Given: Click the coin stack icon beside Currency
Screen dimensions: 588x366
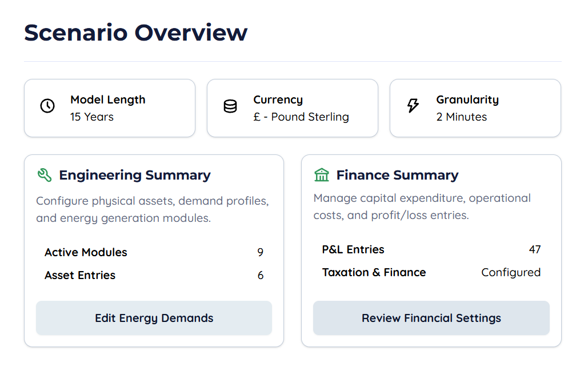Looking at the screenshot, I should tap(230, 106).
